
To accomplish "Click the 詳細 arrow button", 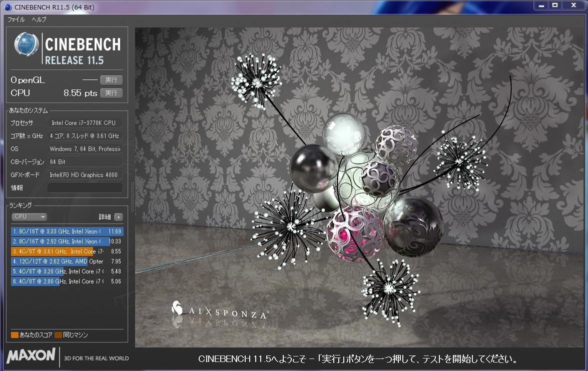I will coord(119,217).
